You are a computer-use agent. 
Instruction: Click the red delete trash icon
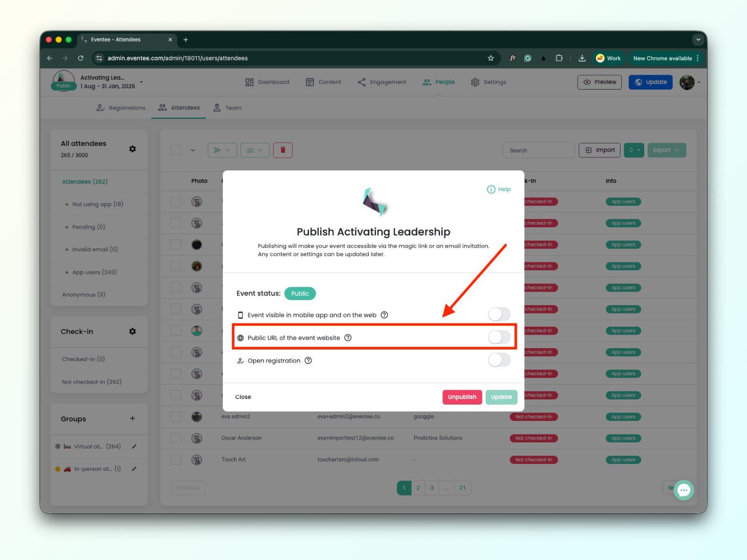coord(283,150)
